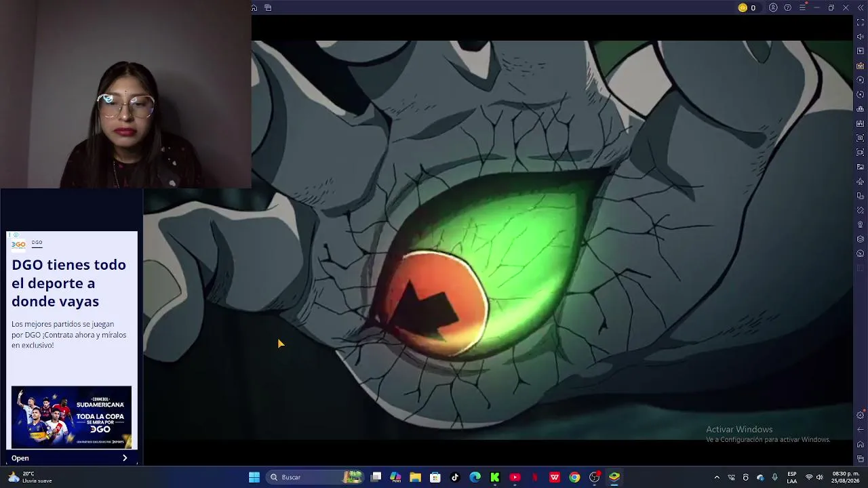Switch the ESP LAA keyboard language

(x=792, y=477)
